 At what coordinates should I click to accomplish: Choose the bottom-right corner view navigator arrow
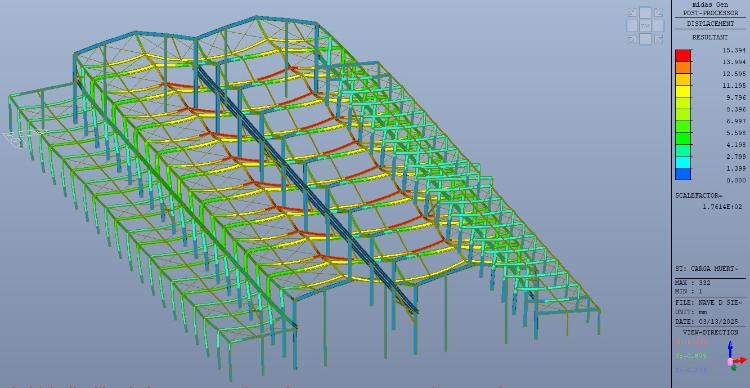pos(659,39)
